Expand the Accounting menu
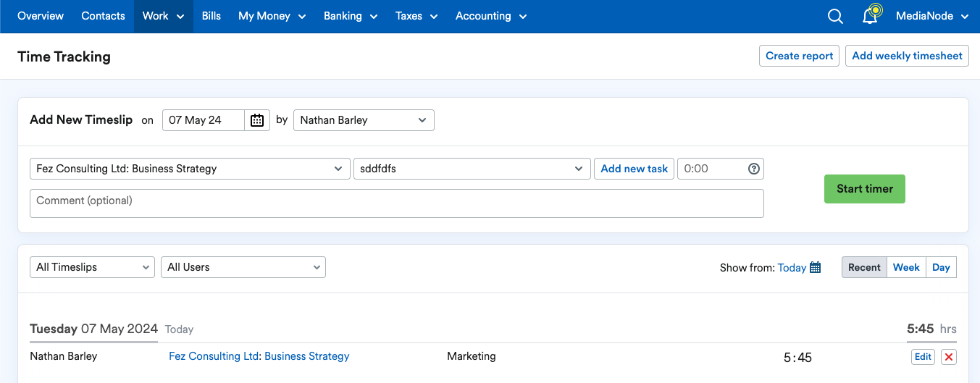This screenshot has width=980, height=383. click(x=491, y=16)
